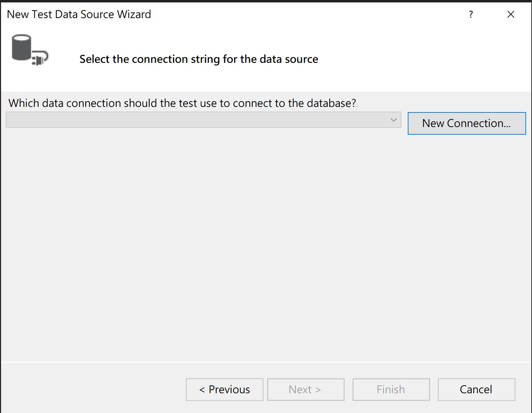Click the 'Which data connection' label
The height and width of the screenshot is (413, 532).
click(x=182, y=103)
